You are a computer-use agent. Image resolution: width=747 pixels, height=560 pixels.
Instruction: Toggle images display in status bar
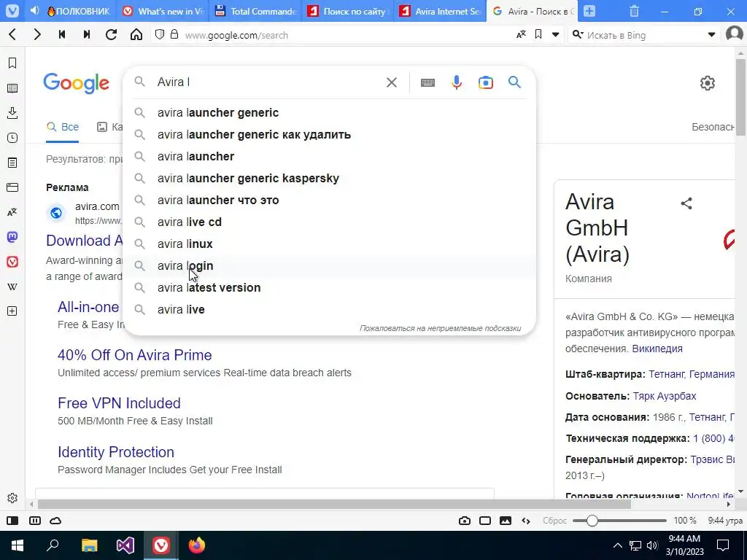(506, 521)
